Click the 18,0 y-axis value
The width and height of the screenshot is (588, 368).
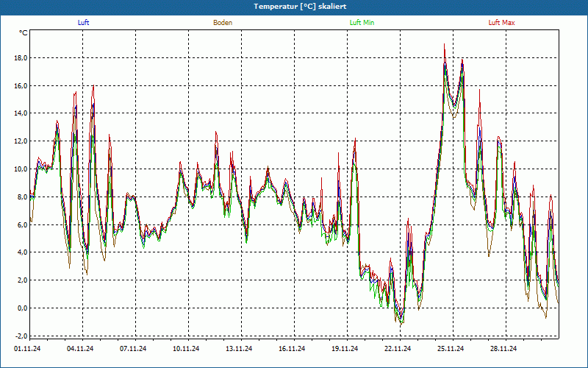pos(21,58)
